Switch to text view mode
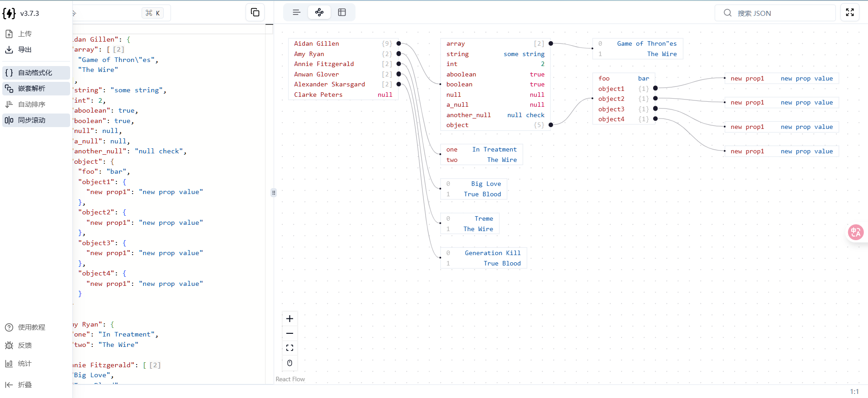The image size is (868, 398). pyautogui.click(x=296, y=12)
